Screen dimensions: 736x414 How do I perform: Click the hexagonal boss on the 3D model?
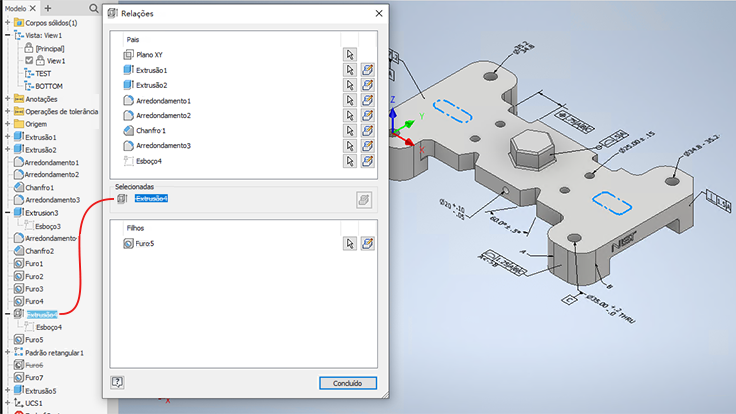[x=532, y=148]
